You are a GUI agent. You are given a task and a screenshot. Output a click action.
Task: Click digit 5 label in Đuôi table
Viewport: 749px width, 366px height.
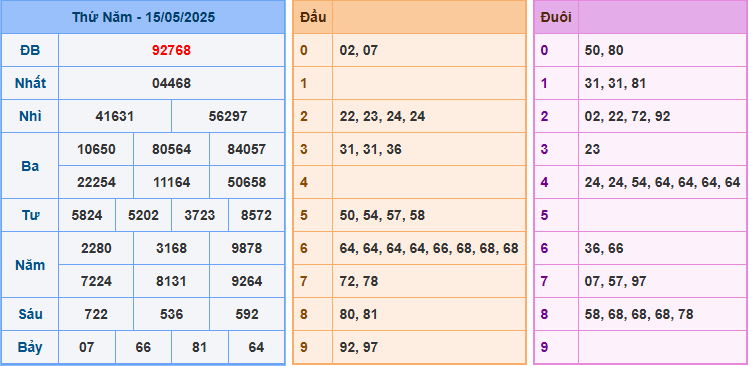tap(545, 215)
